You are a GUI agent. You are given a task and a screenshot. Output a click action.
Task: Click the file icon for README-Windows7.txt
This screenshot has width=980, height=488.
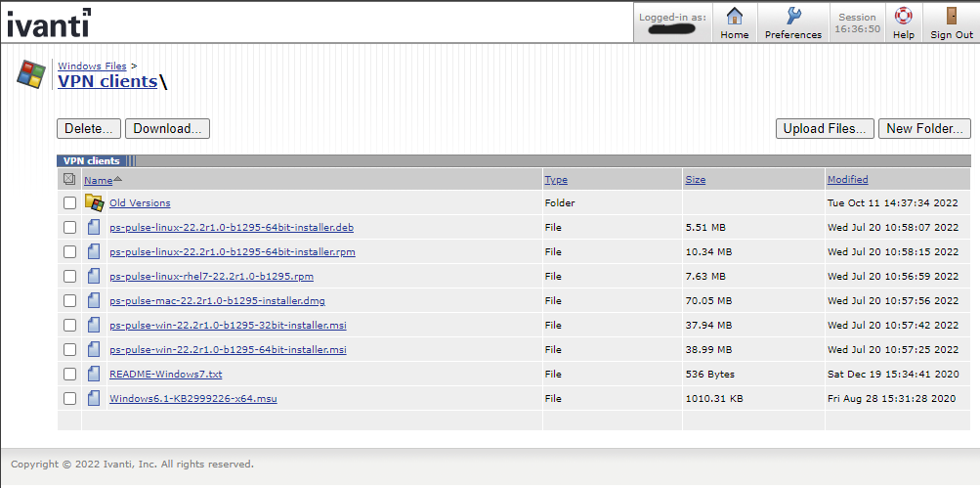tap(94, 374)
